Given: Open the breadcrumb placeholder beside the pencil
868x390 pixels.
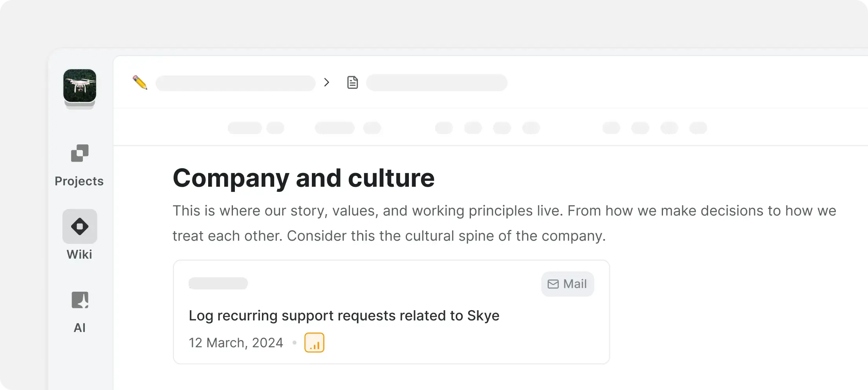Looking at the screenshot, I should click(236, 83).
